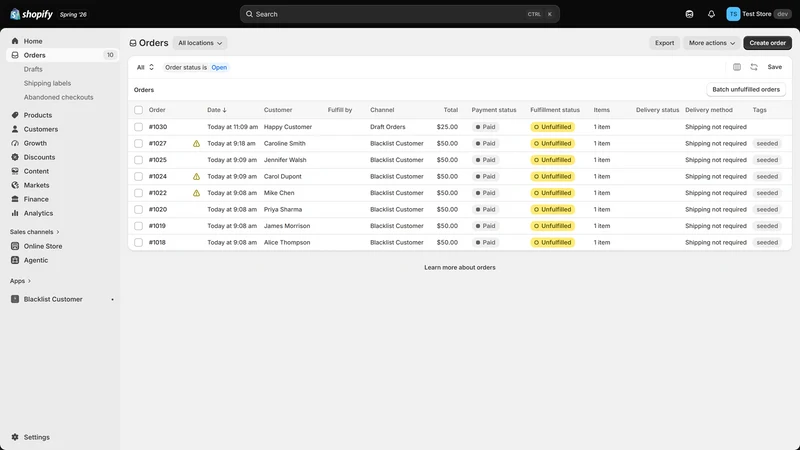Expand the Apps section
The image size is (800, 450).
[20, 281]
